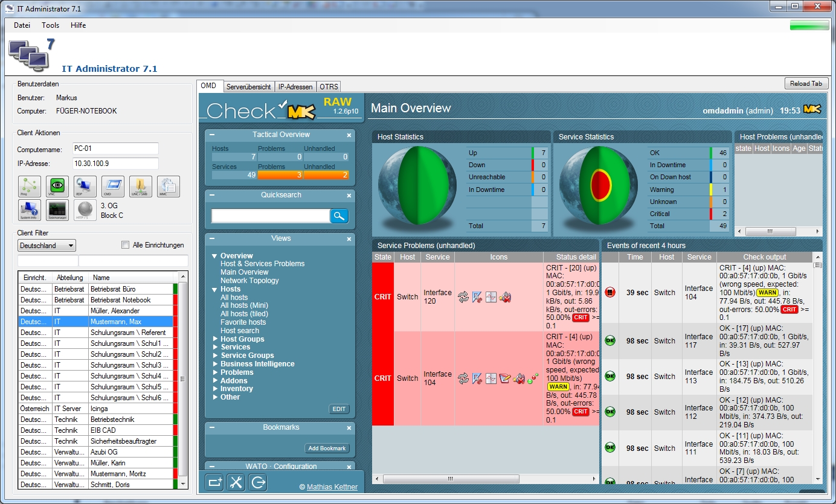Screen dimensions: 836x504
Task: Launch the Ping client action
Action: pyautogui.click(x=30, y=187)
